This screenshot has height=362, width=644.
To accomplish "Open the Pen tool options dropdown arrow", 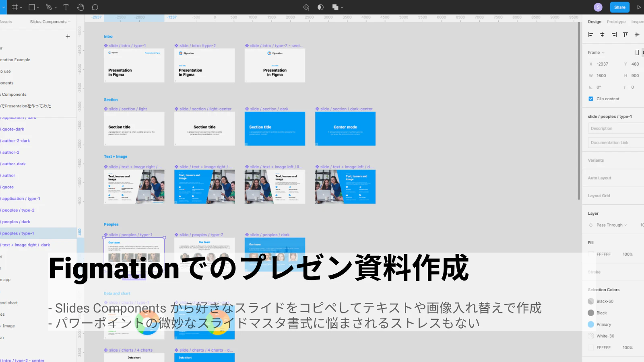I will (56, 7).
